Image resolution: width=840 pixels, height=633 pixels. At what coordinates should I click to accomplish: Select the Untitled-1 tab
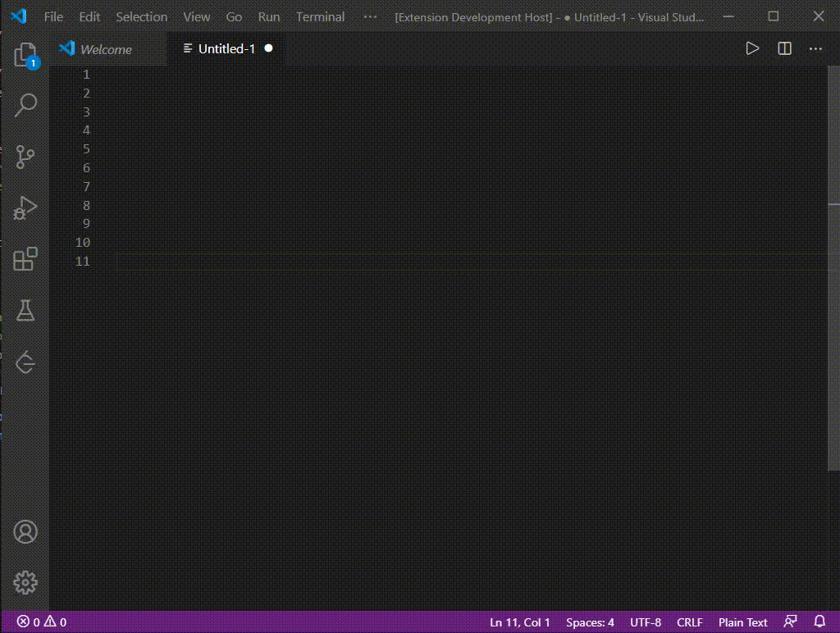pyautogui.click(x=226, y=49)
